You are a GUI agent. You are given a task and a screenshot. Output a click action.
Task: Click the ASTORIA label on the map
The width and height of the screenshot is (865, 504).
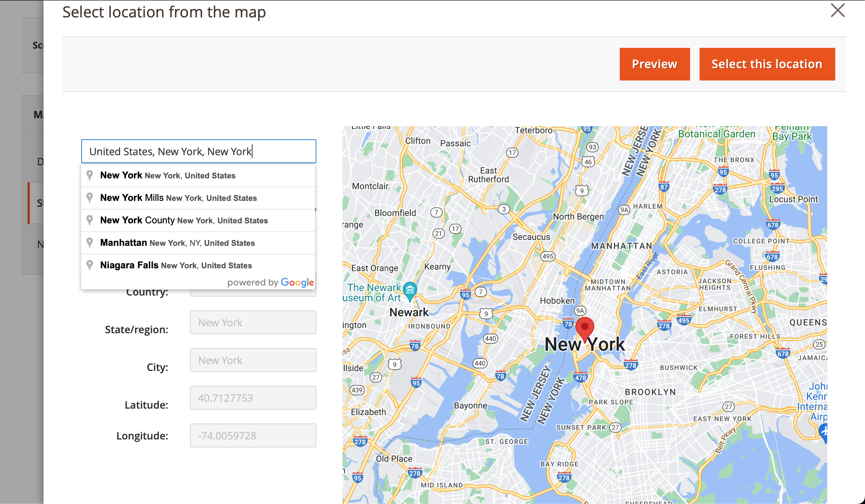click(x=672, y=272)
